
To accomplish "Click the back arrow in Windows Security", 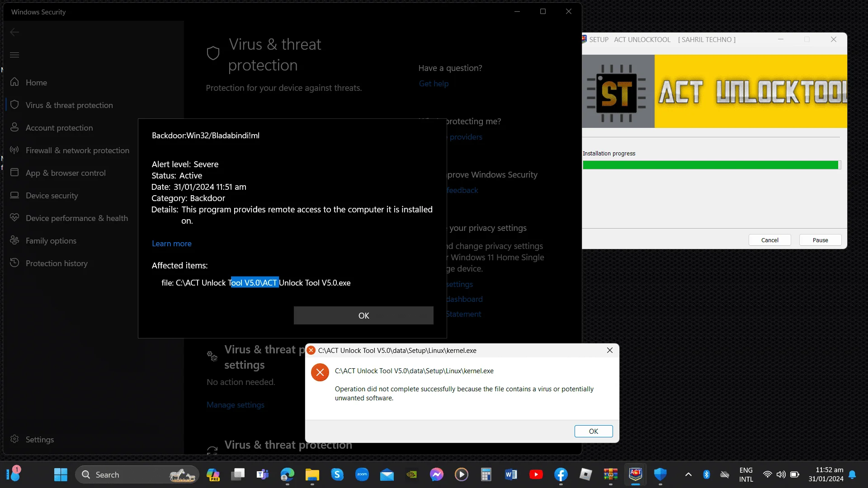I will [14, 32].
